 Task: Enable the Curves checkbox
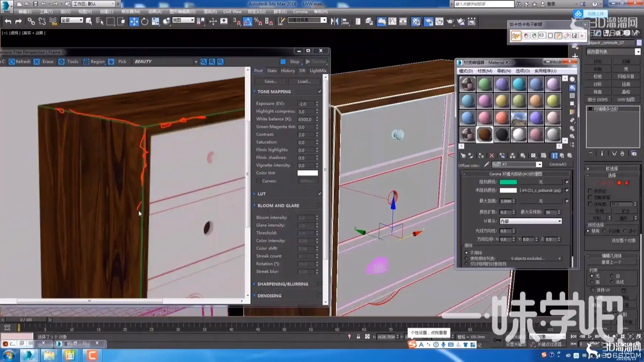(258, 181)
